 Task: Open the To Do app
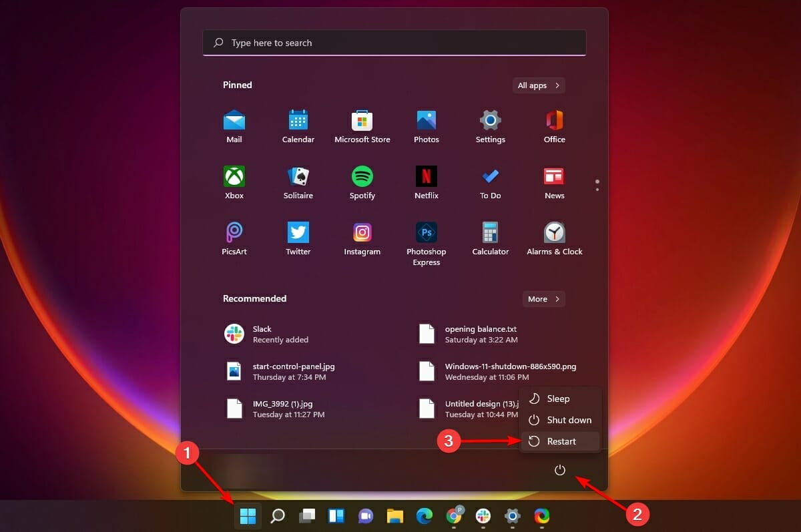tap(491, 182)
